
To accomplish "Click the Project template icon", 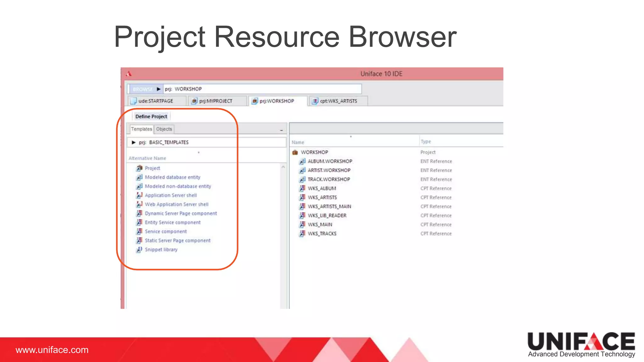I will click(139, 168).
